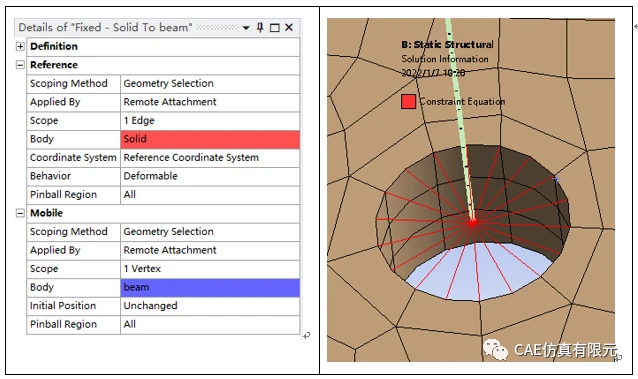The width and height of the screenshot is (638, 379).
Task: Click Mobile Pinball Region All value
Action: point(210,324)
